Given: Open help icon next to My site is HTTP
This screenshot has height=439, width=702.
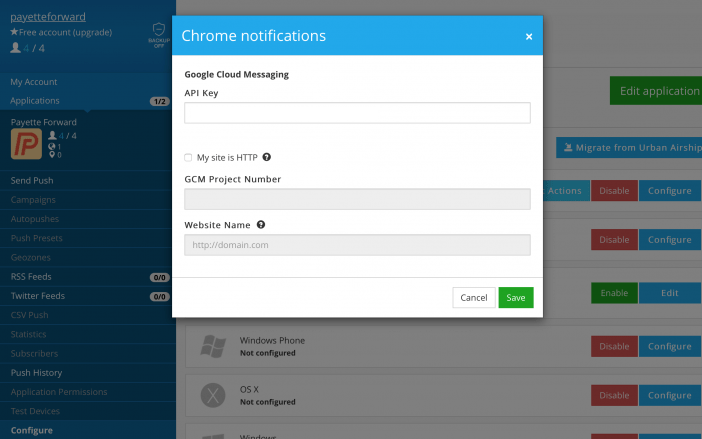Looking at the screenshot, I should pyautogui.click(x=267, y=157).
